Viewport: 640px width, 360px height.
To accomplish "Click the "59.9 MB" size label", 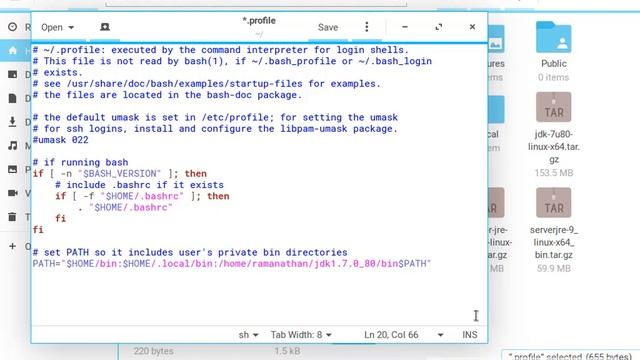I will coord(553,269).
